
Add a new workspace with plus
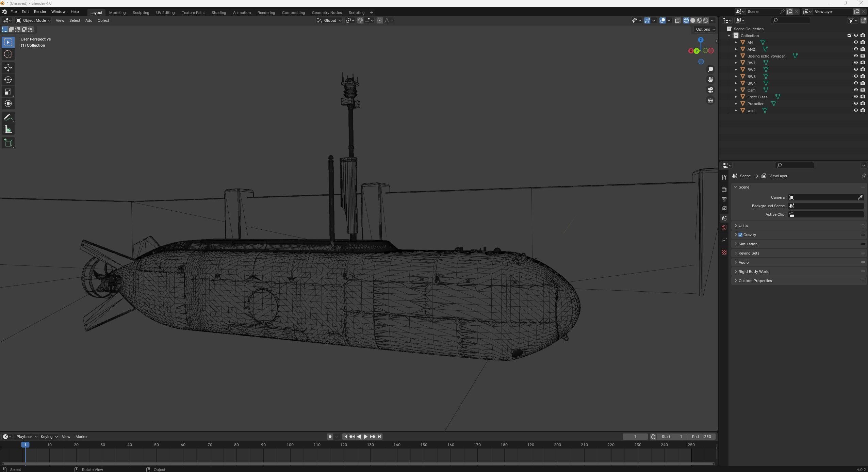click(x=372, y=13)
